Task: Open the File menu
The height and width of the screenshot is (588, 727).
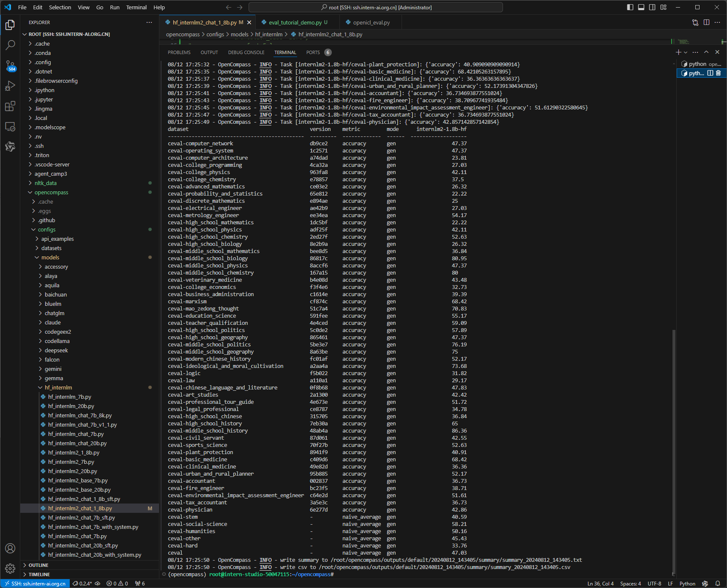Action: tap(22, 7)
